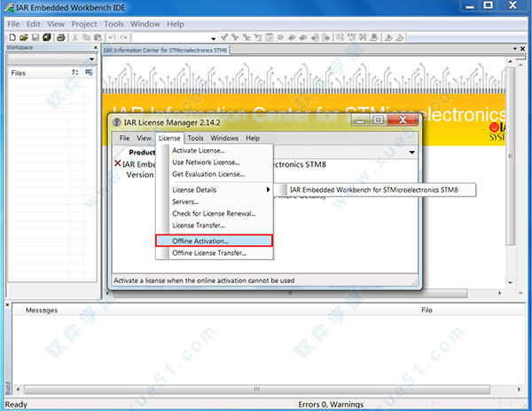Image resolution: width=532 pixels, height=411 pixels.
Task: Open Tools menu in IAR Workbench
Action: pyautogui.click(x=113, y=24)
